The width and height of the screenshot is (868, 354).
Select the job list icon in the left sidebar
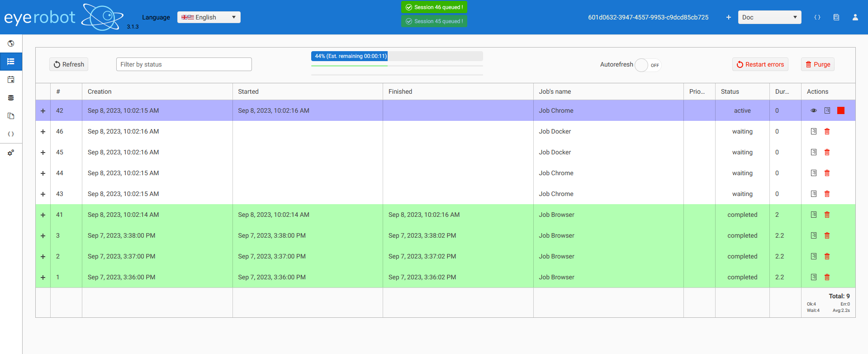click(x=11, y=62)
